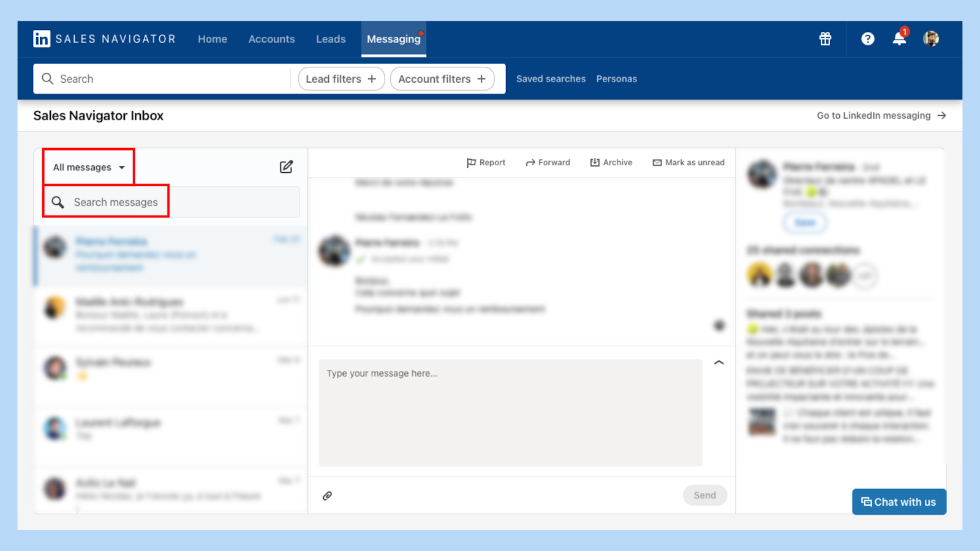Open the help question mark icon
Image resolution: width=980 pixels, height=551 pixels.
867,39
